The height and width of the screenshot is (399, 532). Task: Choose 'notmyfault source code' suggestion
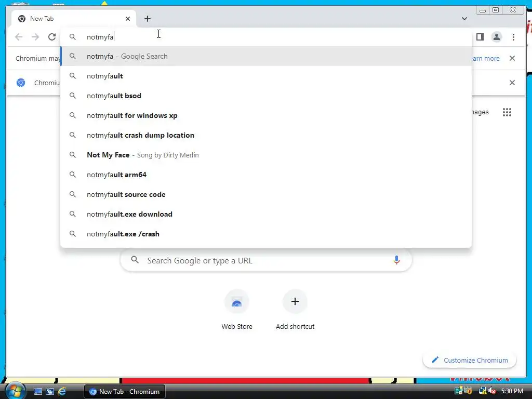[x=266, y=194]
